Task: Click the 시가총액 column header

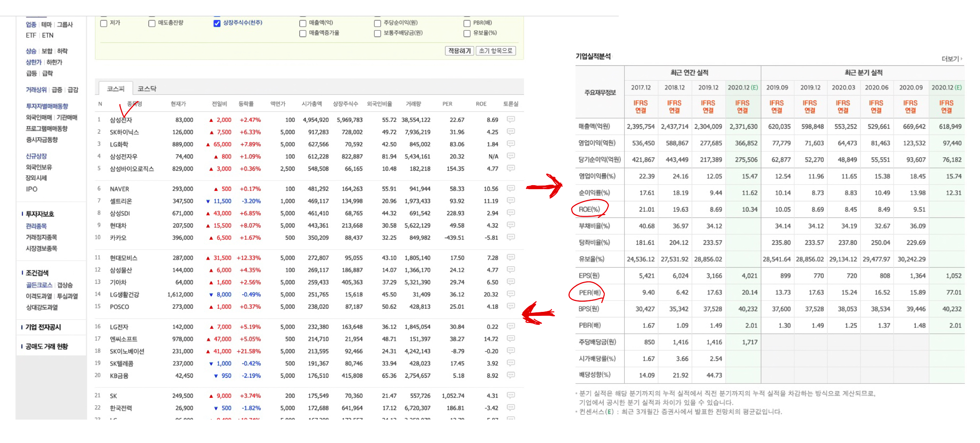Action: pyautogui.click(x=312, y=104)
